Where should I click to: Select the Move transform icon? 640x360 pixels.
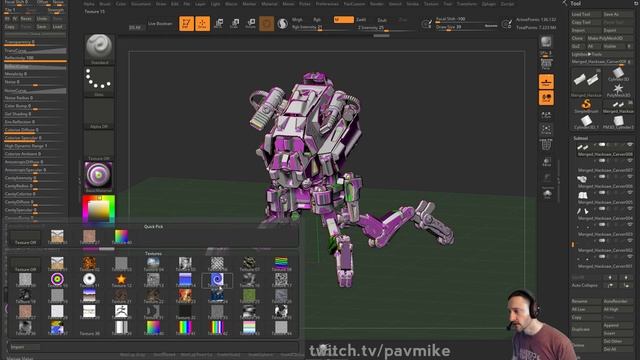click(219, 23)
